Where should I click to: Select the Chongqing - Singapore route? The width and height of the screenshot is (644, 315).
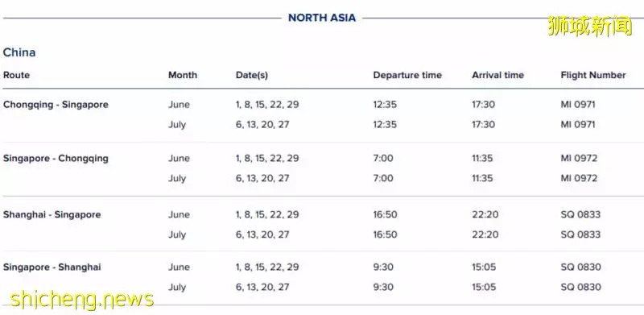[x=56, y=105]
